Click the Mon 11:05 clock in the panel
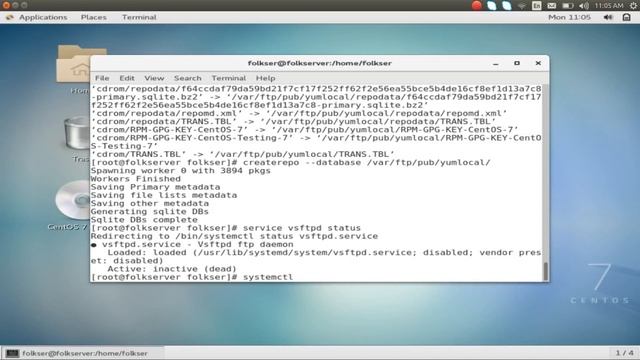The image size is (640, 360). pyautogui.click(x=569, y=17)
